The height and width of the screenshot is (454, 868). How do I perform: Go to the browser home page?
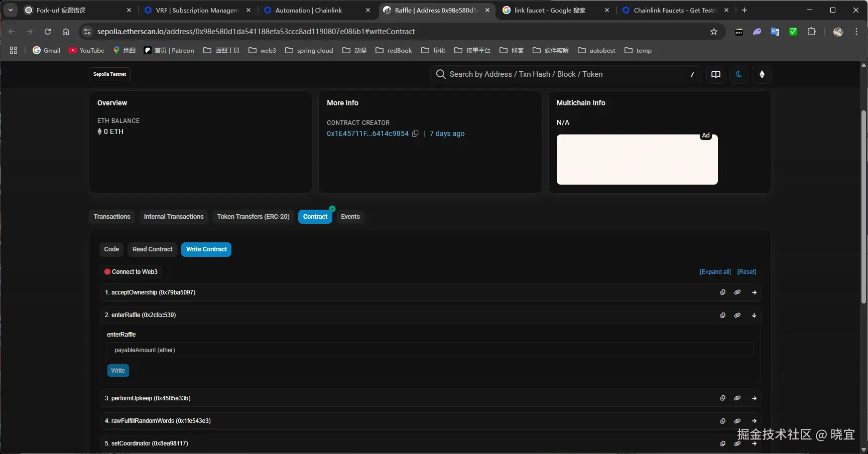pyautogui.click(x=66, y=32)
